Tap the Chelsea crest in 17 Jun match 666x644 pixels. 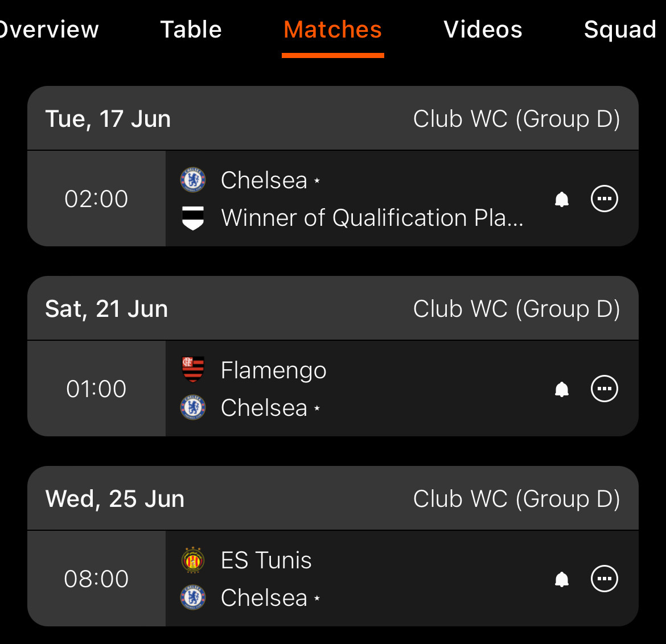(193, 180)
